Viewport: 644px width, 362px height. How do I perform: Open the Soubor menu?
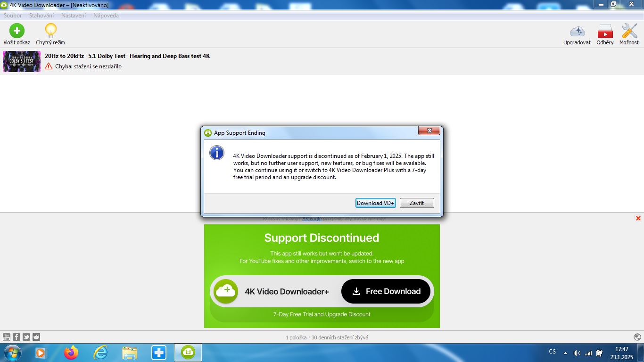tap(13, 16)
